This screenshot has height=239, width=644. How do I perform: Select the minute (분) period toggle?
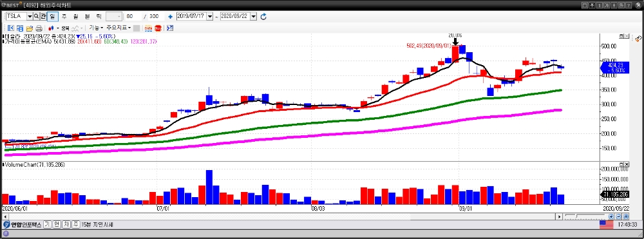click(x=87, y=16)
